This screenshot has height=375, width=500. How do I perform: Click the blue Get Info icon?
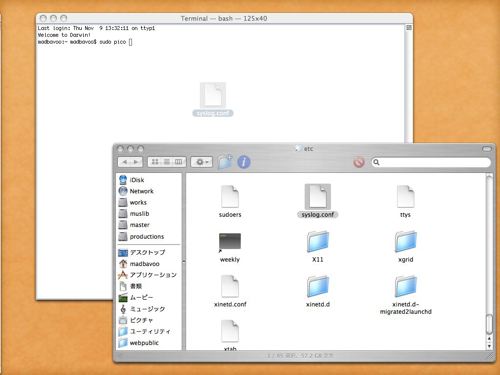coord(244,162)
